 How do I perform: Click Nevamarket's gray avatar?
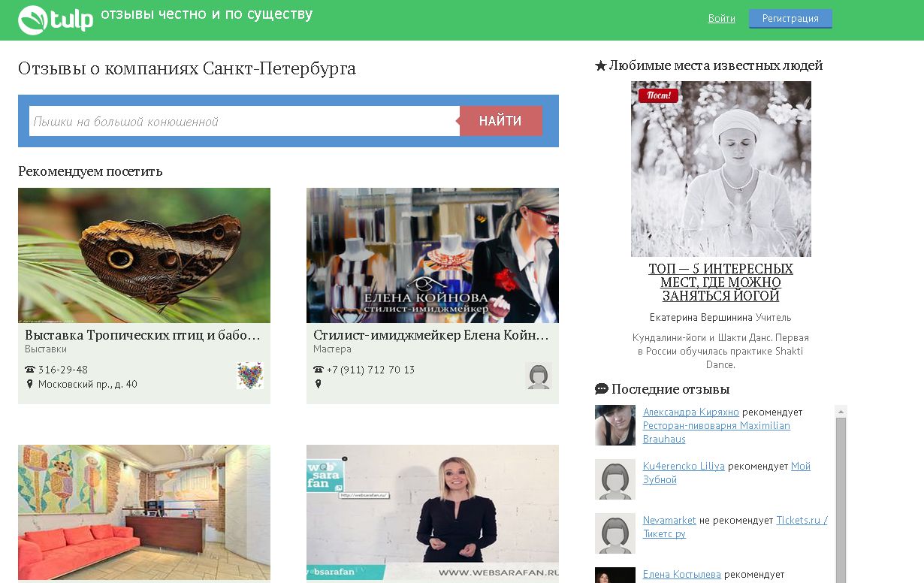pyautogui.click(x=615, y=533)
